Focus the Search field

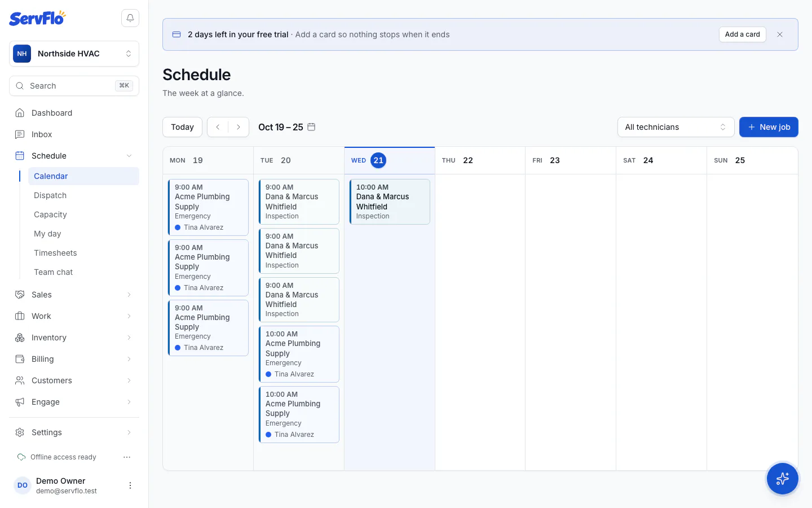click(x=74, y=86)
